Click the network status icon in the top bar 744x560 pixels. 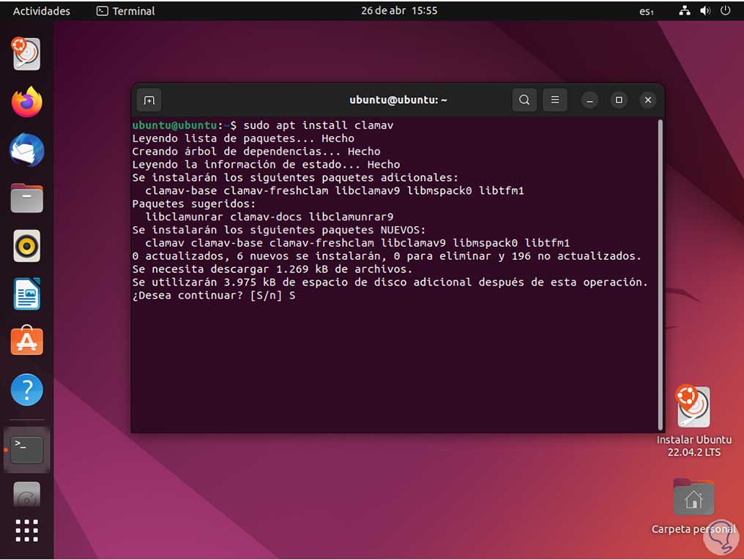(x=684, y=10)
